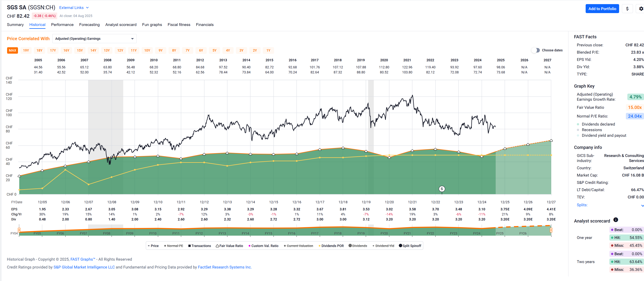Click the Split Spinoff legend black circle
644x281 pixels.
click(400, 246)
